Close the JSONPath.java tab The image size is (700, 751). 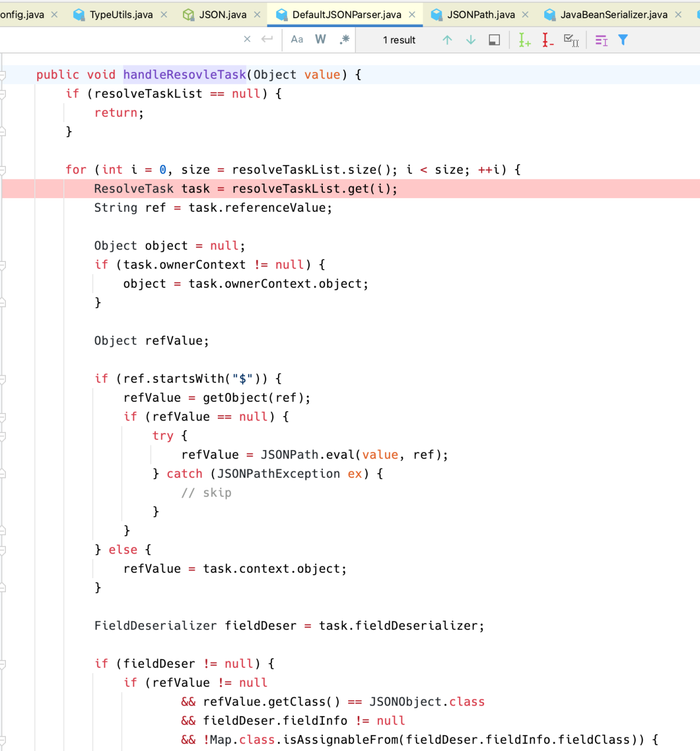click(525, 14)
